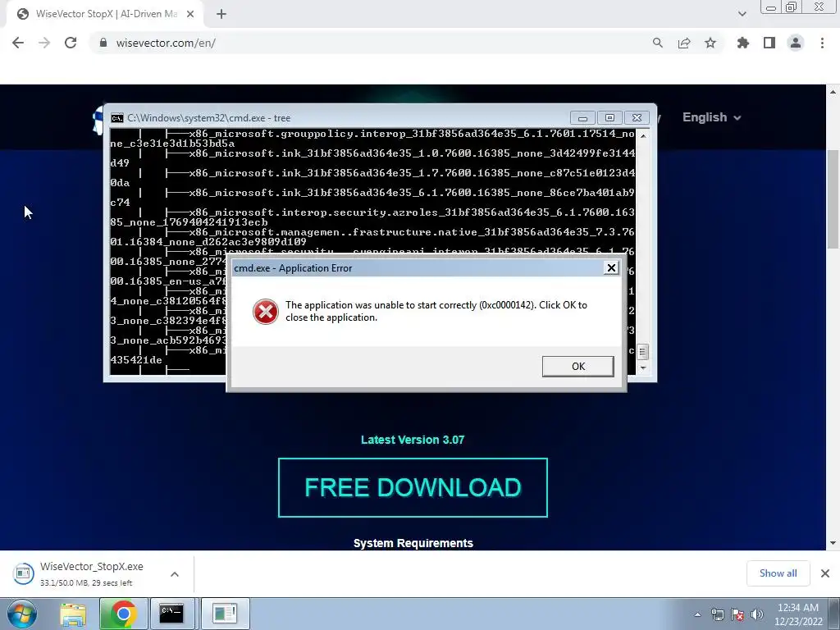
Task: Open a new Chrome tab
Action: coord(221,14)
